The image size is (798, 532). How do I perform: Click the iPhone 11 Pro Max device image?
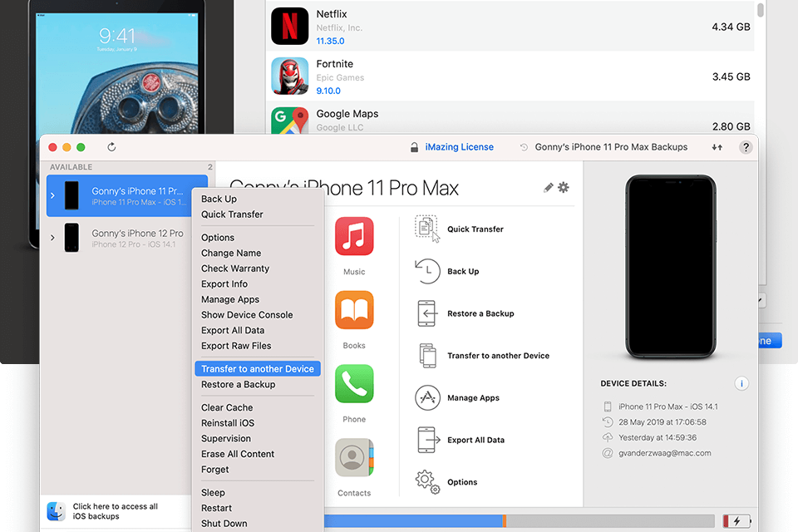671,267
